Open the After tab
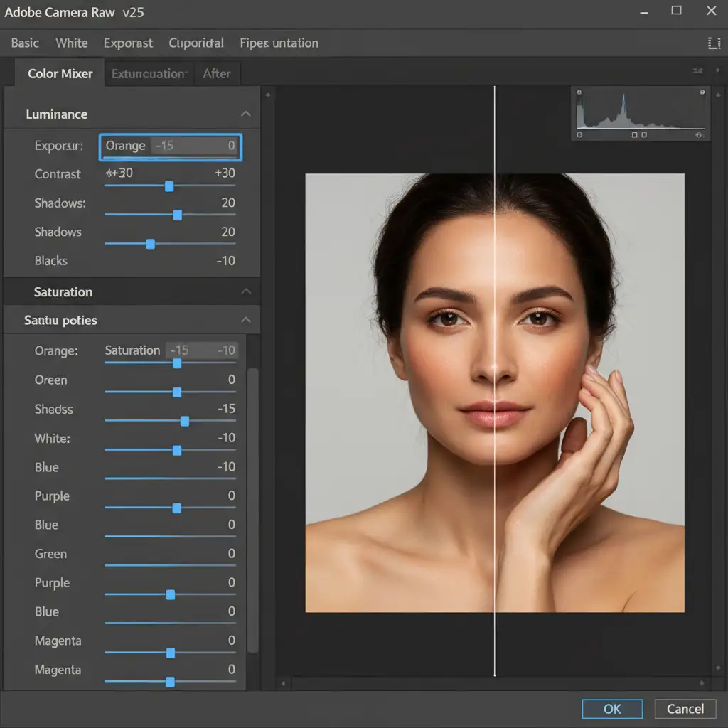 (x=216, y=74)
